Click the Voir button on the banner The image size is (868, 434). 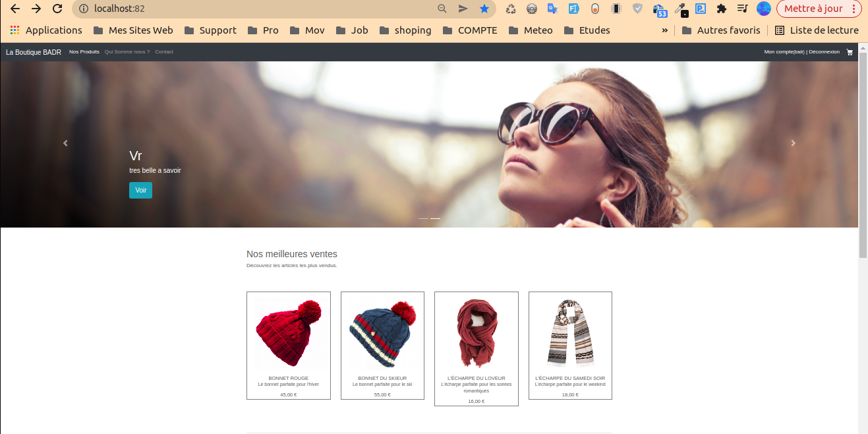tap(140, 190)
